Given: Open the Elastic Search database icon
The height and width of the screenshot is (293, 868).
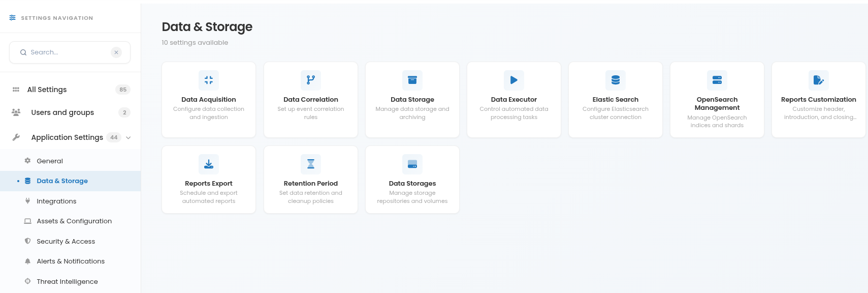Looking at the screenshot, I should [x=616, y=80].
